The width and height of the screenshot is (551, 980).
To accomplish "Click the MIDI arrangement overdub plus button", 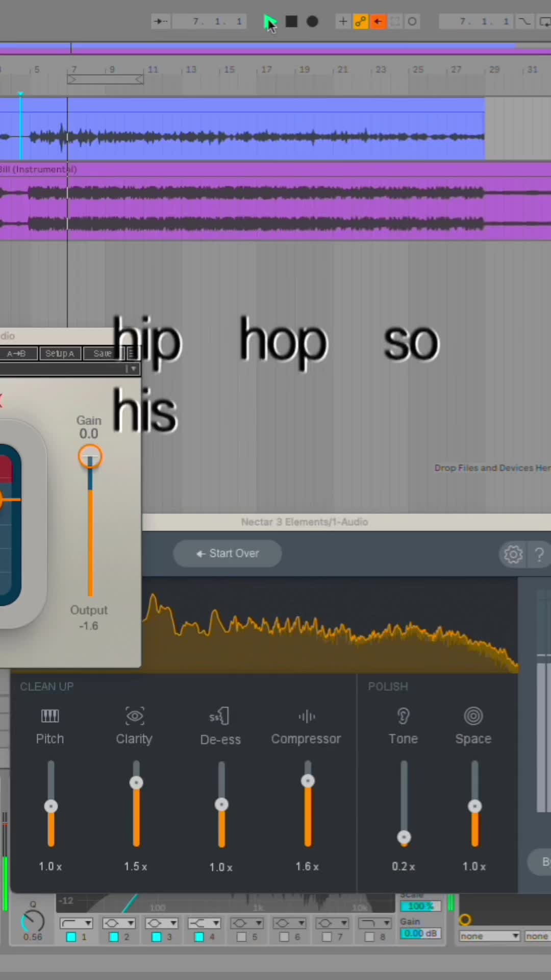I will click(343, 21).
